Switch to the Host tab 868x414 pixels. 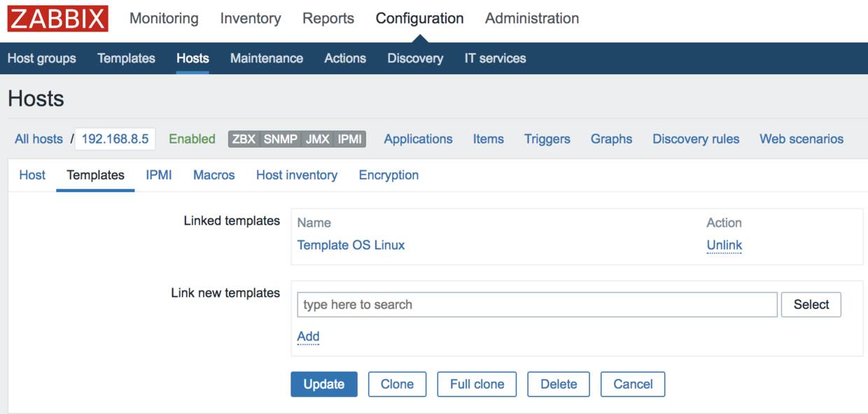(x=32, y=175)
